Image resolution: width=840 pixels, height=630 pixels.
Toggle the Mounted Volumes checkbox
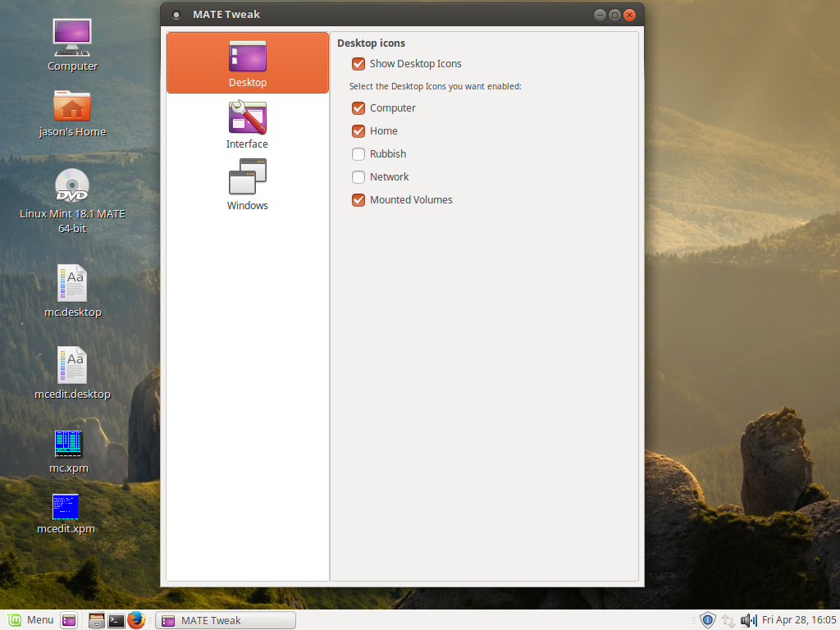pyautogui.click(x=358, y=200)
